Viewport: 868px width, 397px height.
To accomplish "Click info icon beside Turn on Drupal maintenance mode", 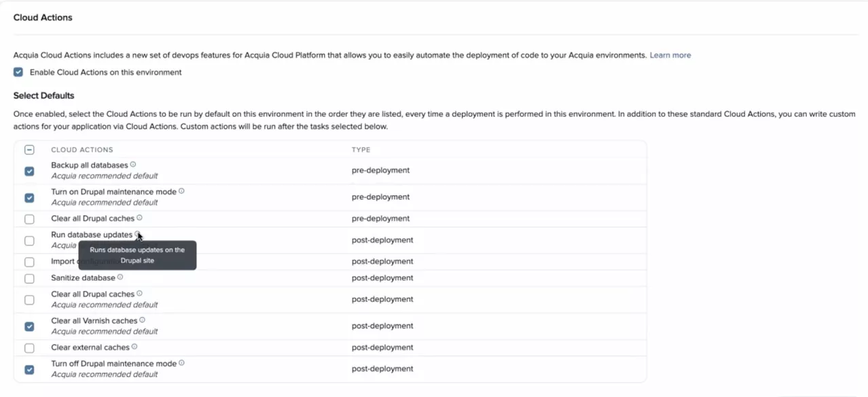I will point(181,192).
